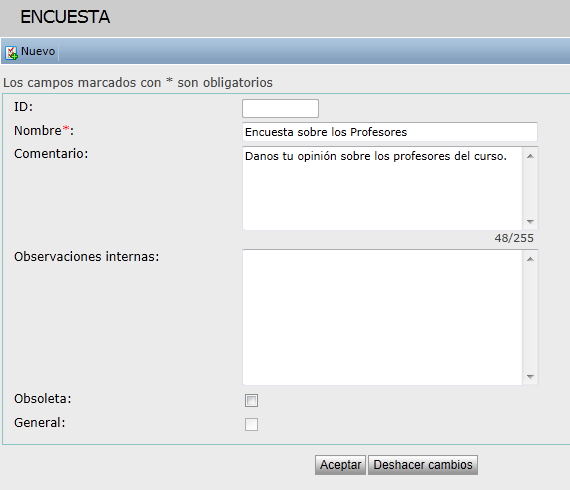Click the Nombre text field
Screen dimensions: 570x490
(x=390, y=132)
